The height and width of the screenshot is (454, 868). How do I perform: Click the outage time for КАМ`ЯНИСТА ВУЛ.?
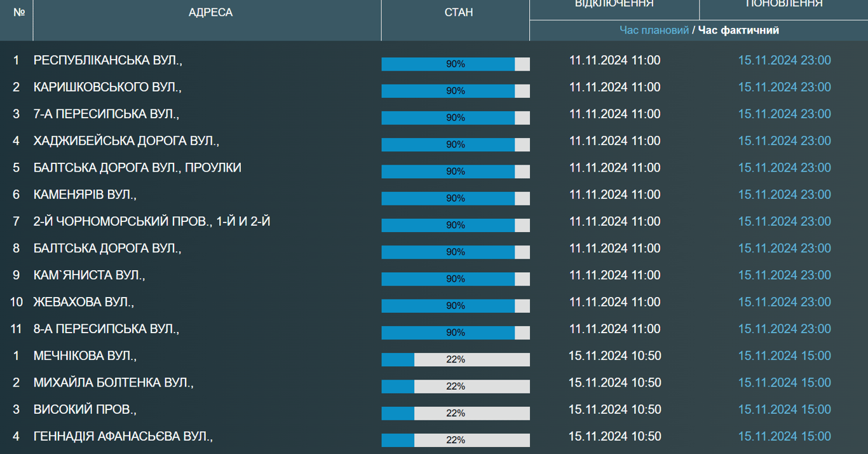[x=614, y=275]
